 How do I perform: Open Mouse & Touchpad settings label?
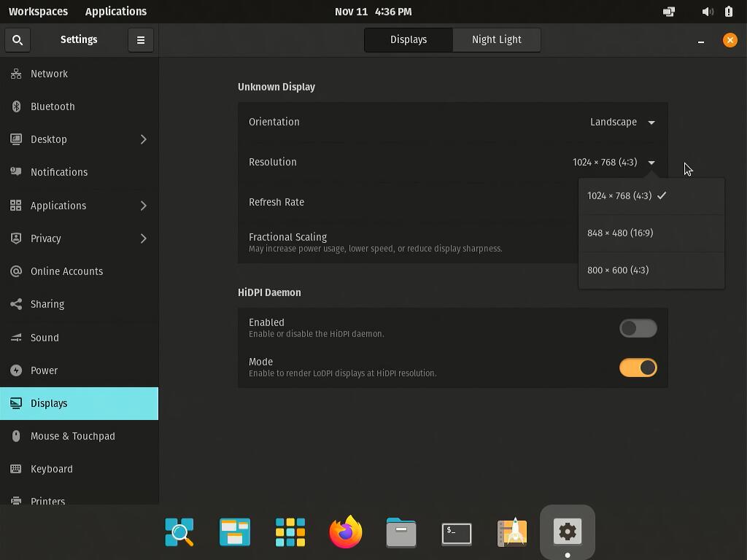tap(73, 436)
